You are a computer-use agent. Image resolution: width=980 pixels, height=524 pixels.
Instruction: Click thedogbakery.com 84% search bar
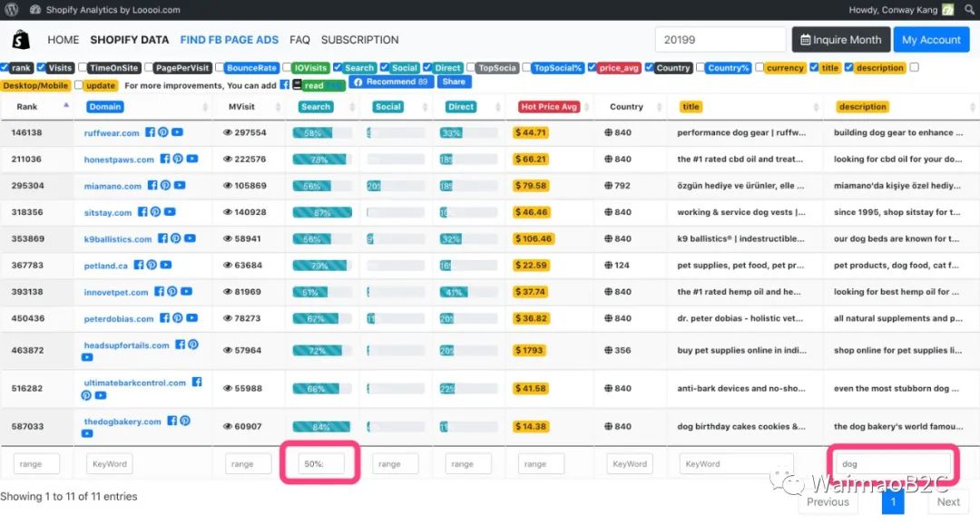(322, 427)
